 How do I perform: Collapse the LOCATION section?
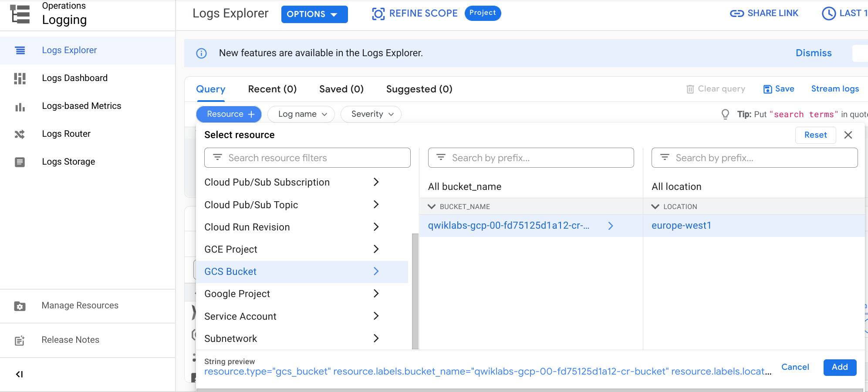point(655,206)
